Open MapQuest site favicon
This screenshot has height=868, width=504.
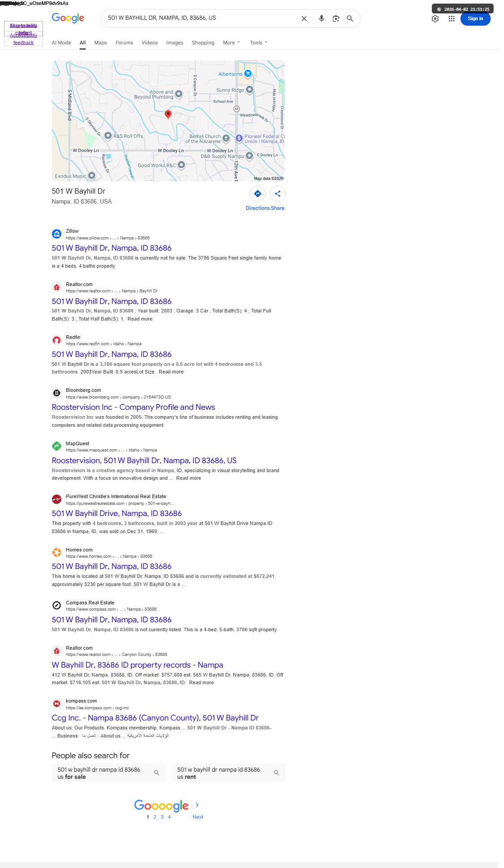[56, 446]
